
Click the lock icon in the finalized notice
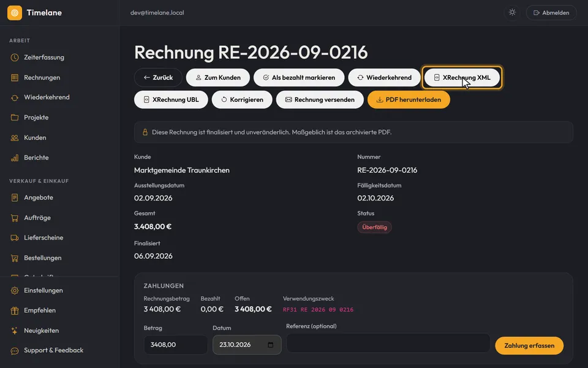click(145, 132)
